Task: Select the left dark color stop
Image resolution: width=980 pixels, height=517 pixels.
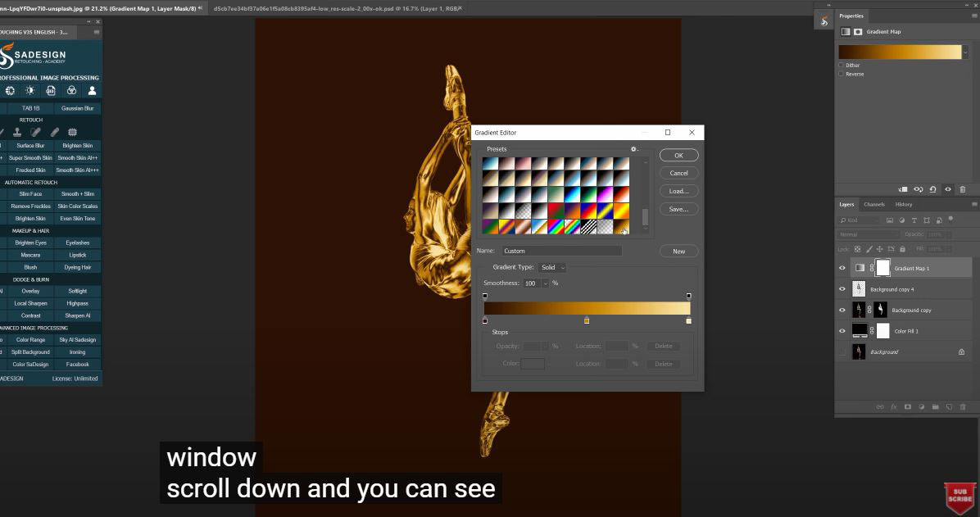Action: click(485, 320)
